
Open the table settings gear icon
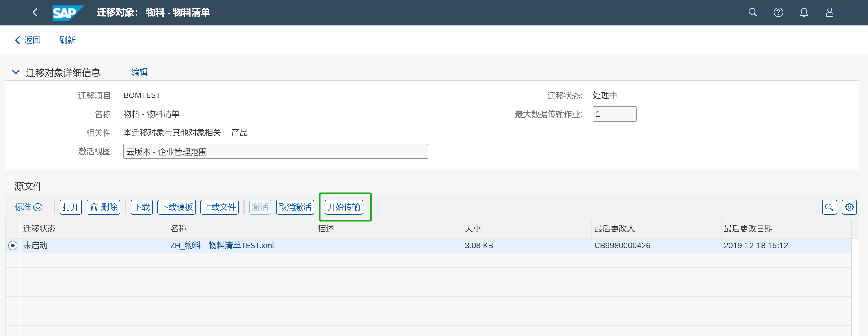(849, 207)
